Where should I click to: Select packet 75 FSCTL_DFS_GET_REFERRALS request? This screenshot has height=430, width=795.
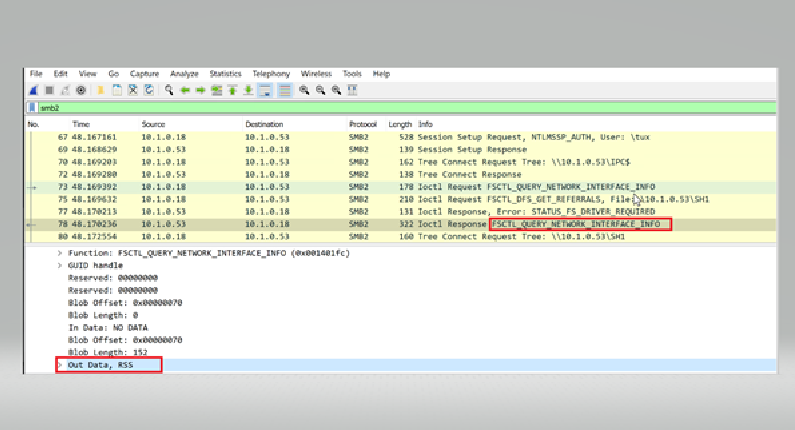click(401, 199)
